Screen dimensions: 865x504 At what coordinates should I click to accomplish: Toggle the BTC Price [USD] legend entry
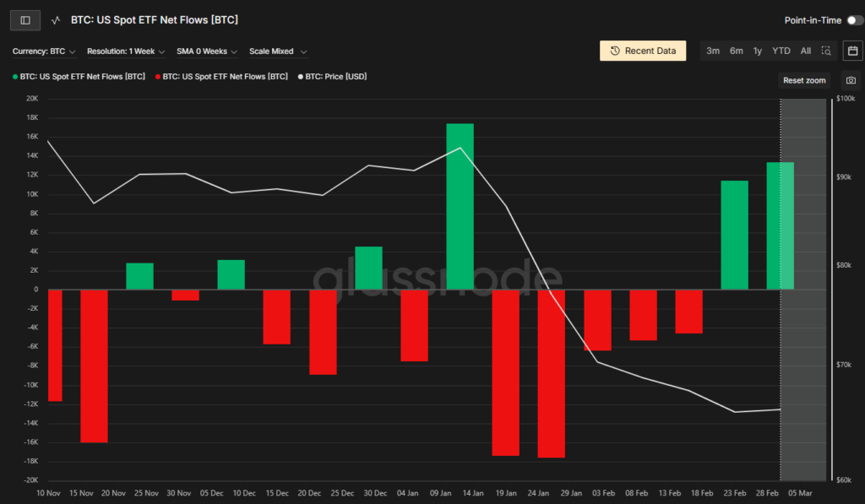coord(332,77)
